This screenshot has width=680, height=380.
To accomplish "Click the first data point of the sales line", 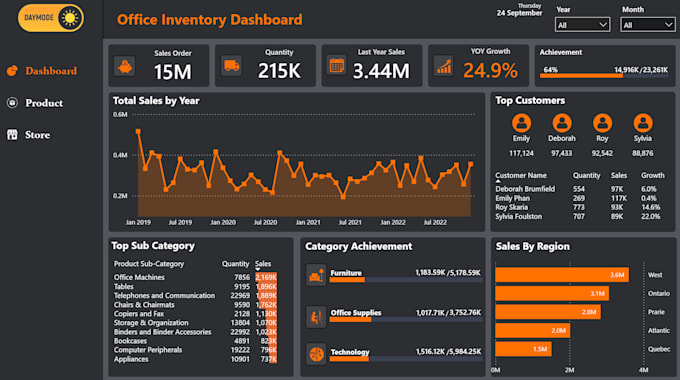I will (138, 131).
